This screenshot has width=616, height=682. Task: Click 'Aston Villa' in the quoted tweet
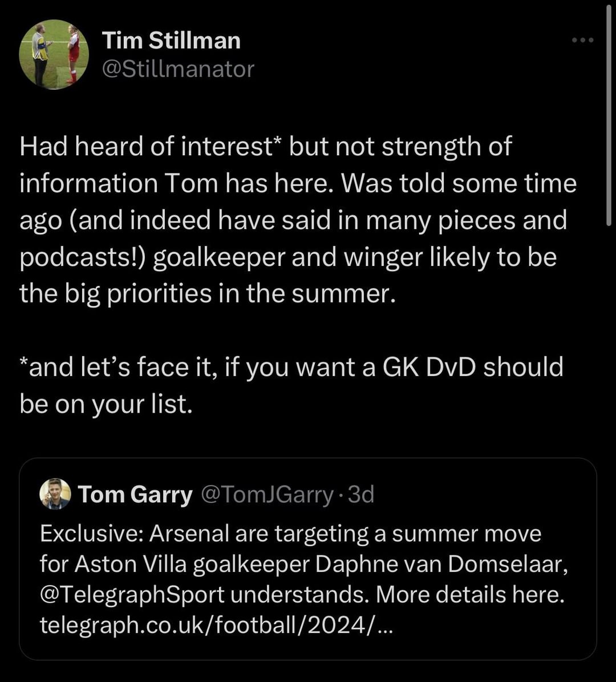130,564
